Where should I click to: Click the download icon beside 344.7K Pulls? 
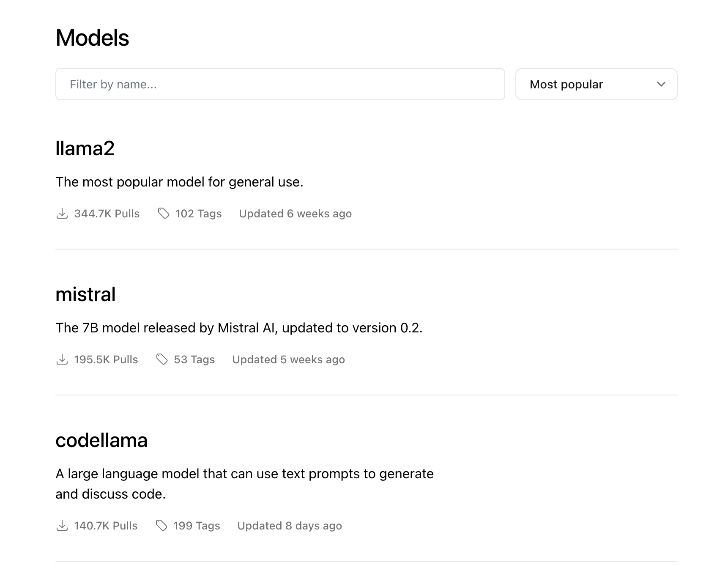click(62, 214)
